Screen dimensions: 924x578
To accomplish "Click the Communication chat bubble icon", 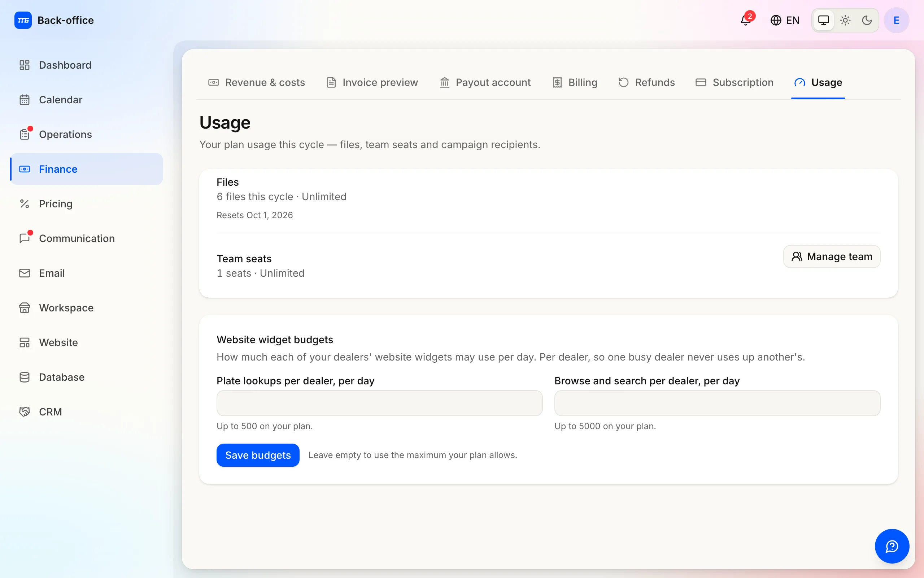I will (25, 238).
